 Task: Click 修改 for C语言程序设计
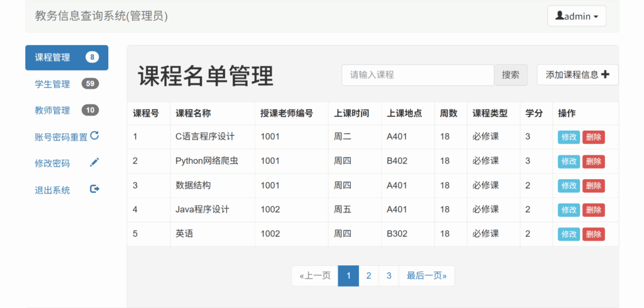(569, 137)
